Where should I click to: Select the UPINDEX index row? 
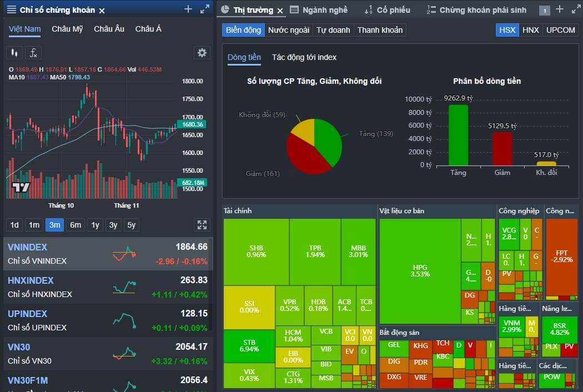coord(108,320)
